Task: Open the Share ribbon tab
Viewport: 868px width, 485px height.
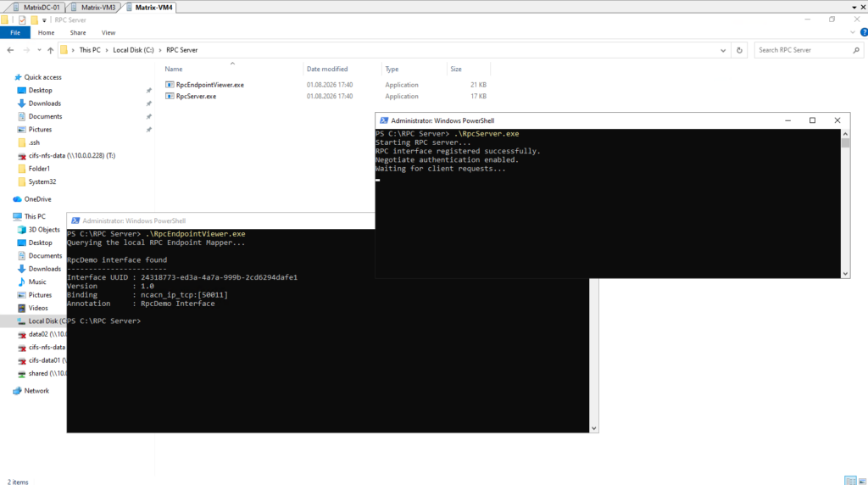Action: click(77, 33)
